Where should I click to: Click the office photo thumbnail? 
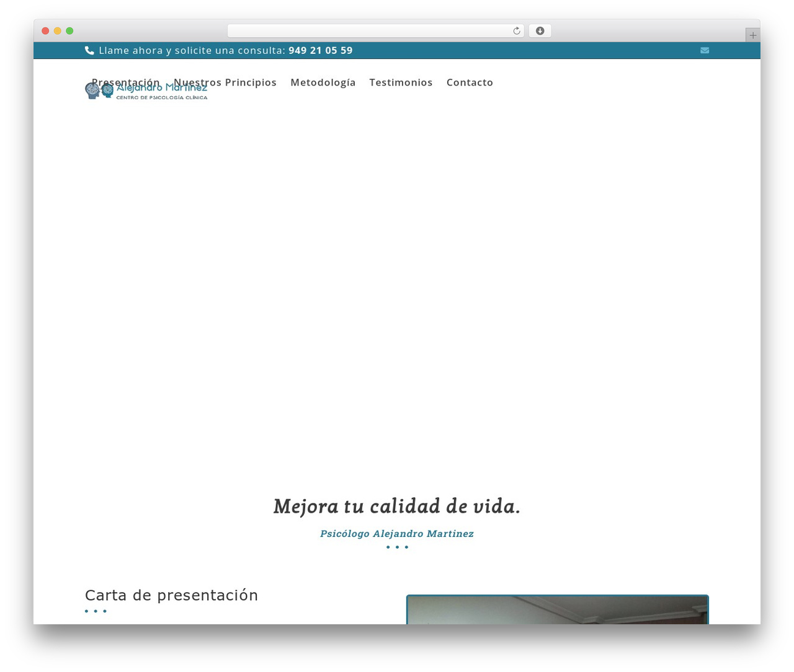tap(558, 609)
